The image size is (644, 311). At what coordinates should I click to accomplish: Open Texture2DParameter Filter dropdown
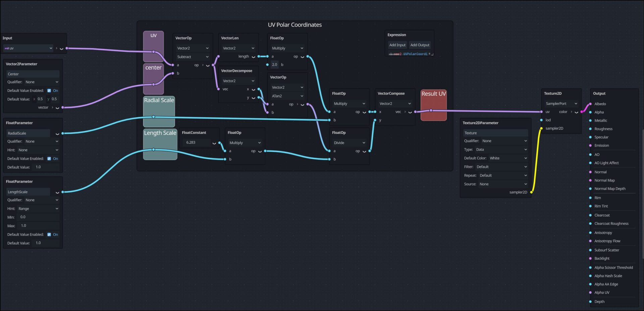501,167
